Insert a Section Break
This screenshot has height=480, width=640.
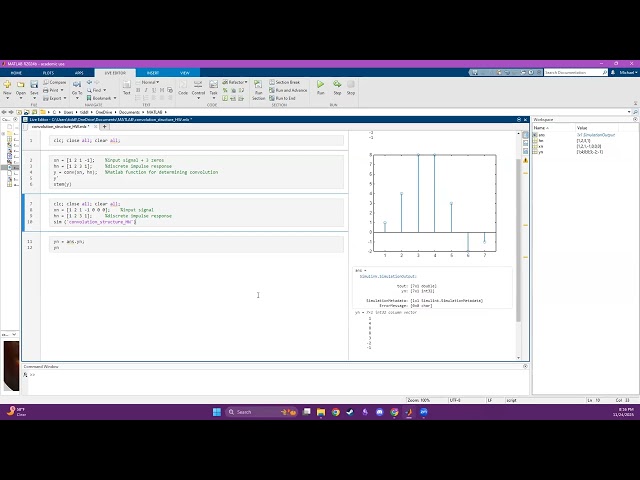pos(284,82)
